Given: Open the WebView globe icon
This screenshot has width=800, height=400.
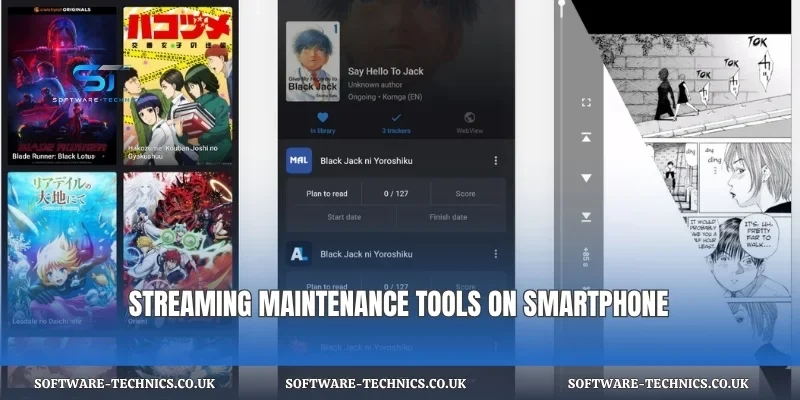Looking at the screenshot, I should 469,118.
